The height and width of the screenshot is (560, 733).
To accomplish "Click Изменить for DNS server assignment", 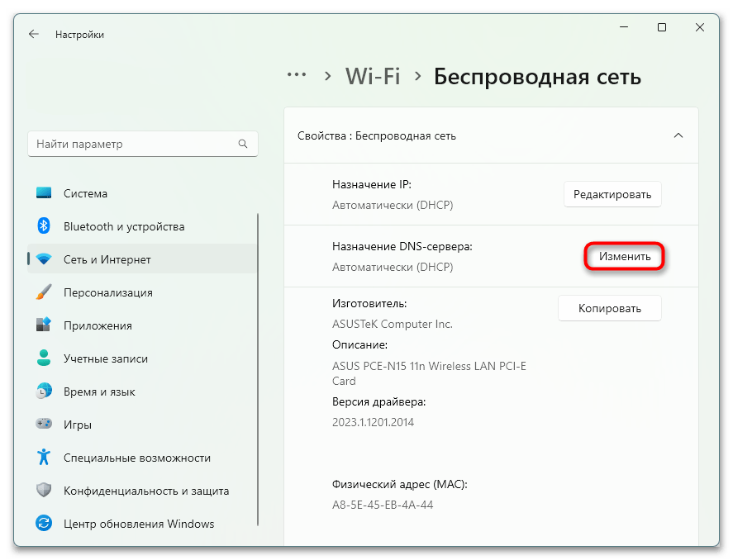I will (x=625, y=256).
